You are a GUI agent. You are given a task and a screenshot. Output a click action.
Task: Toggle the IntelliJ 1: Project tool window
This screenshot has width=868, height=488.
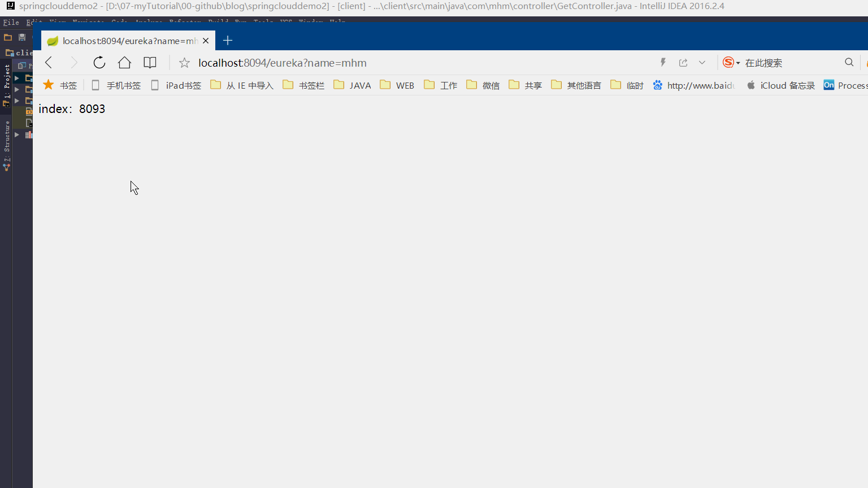click(x=7, y=85)
